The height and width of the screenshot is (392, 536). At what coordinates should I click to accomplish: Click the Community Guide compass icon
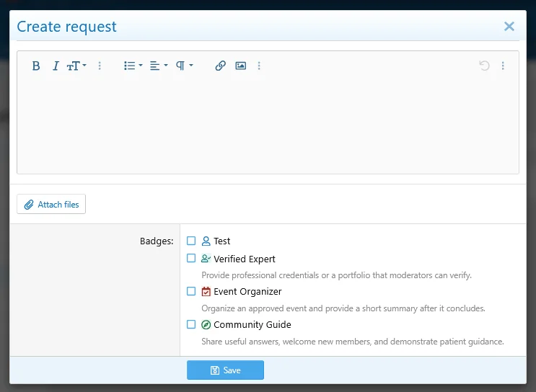206,324
